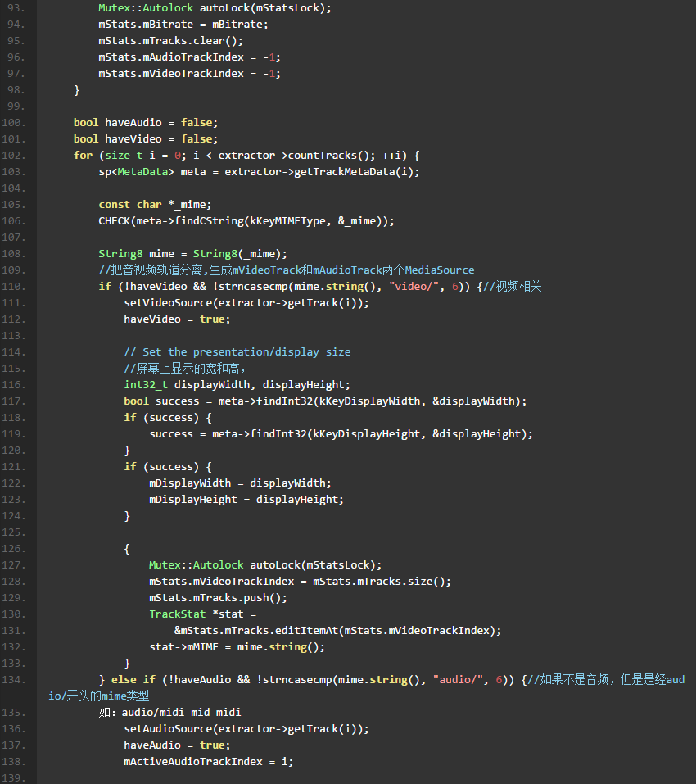Click the setAudioSource(extractor->getTrack(i)) call

pyautogui.click(x=246, y=729)
